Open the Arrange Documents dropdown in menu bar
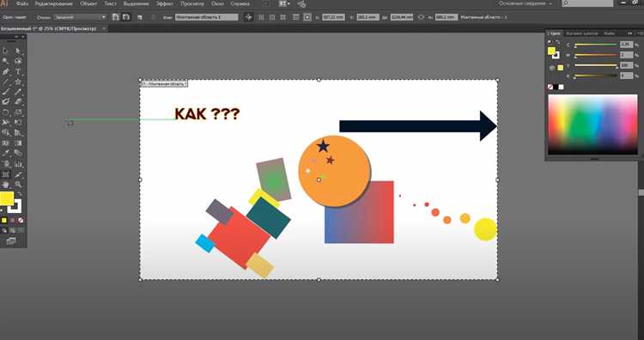Image resolution: width=644 pixels, height=340 pixels. point(284,3)
